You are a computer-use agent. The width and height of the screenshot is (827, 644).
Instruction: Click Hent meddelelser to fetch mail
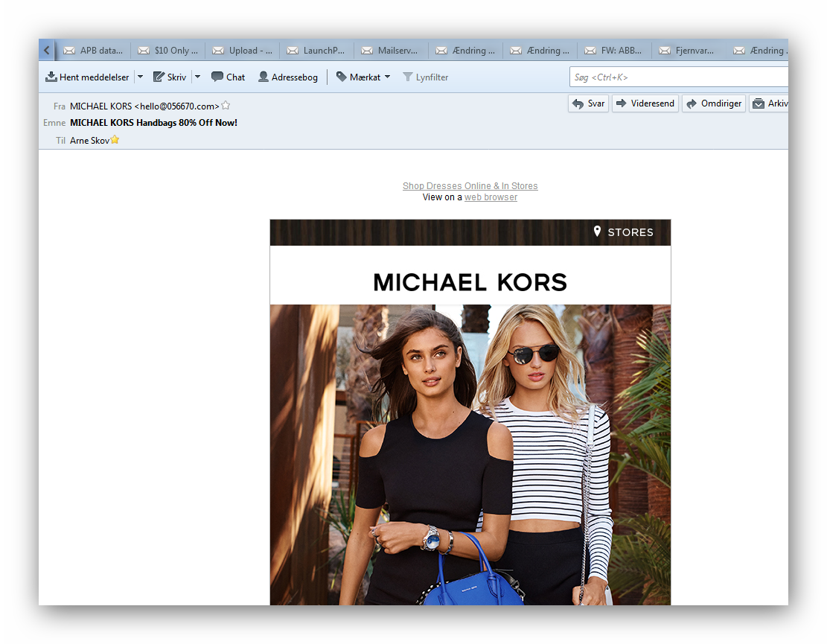point(87,77)
